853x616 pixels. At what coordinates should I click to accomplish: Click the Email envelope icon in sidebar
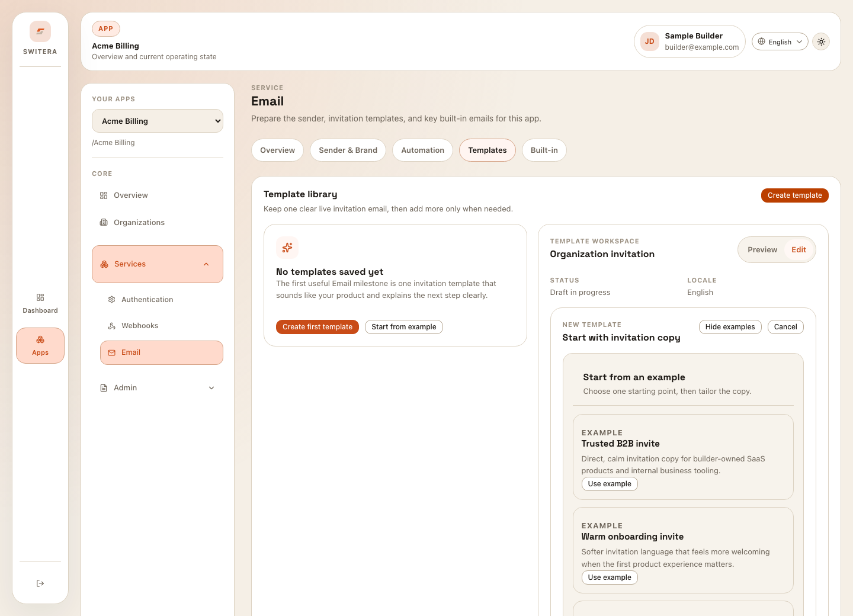pos(111,352)
